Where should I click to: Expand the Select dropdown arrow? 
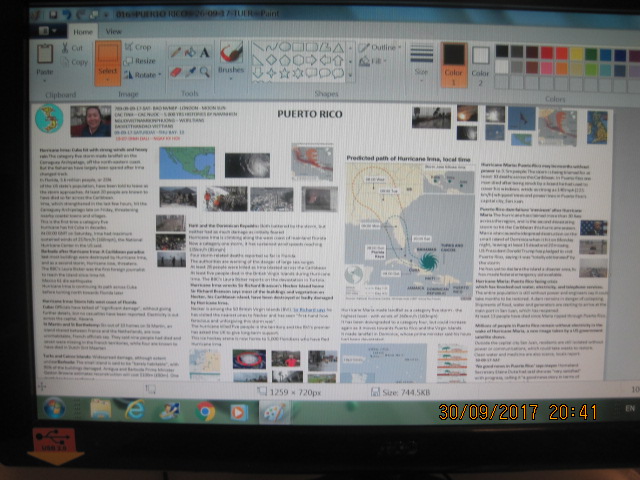tap(108, 80)
